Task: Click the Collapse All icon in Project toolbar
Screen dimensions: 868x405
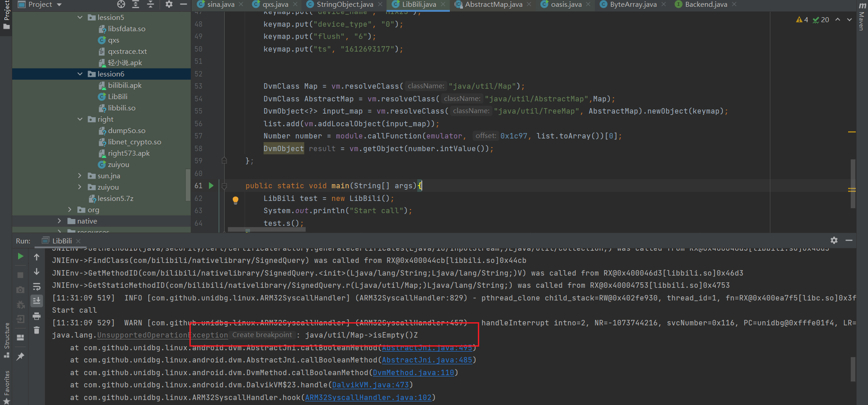Action: point(151,5)
